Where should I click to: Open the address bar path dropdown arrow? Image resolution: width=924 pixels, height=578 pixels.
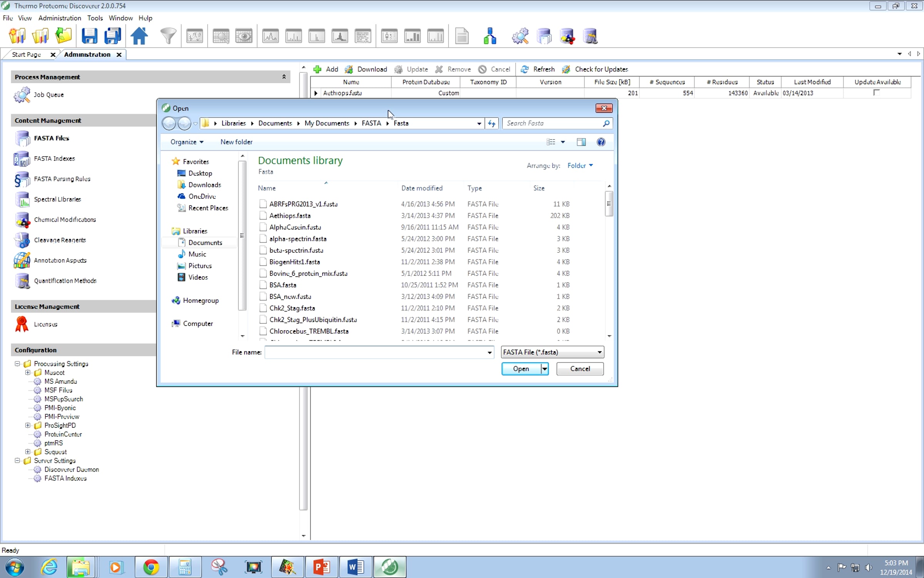coord(479,123)
